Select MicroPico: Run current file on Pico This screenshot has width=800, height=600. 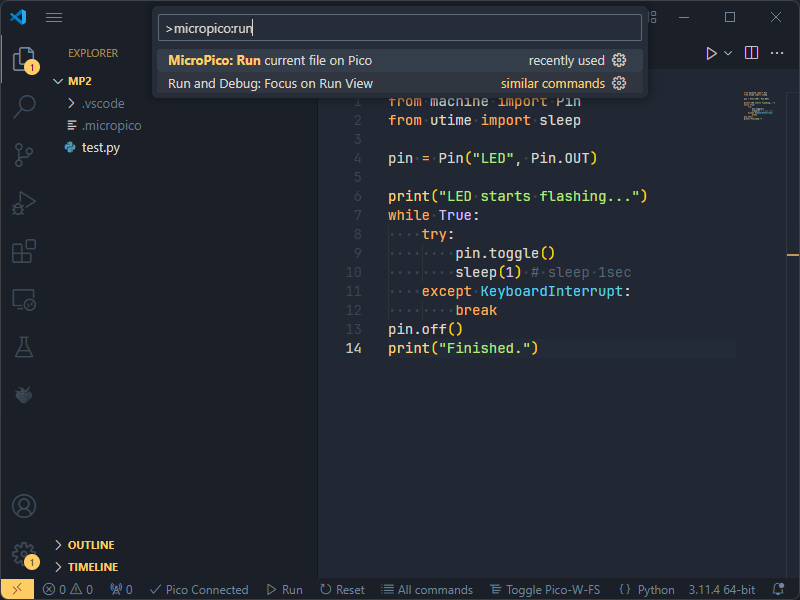point(270,60)
